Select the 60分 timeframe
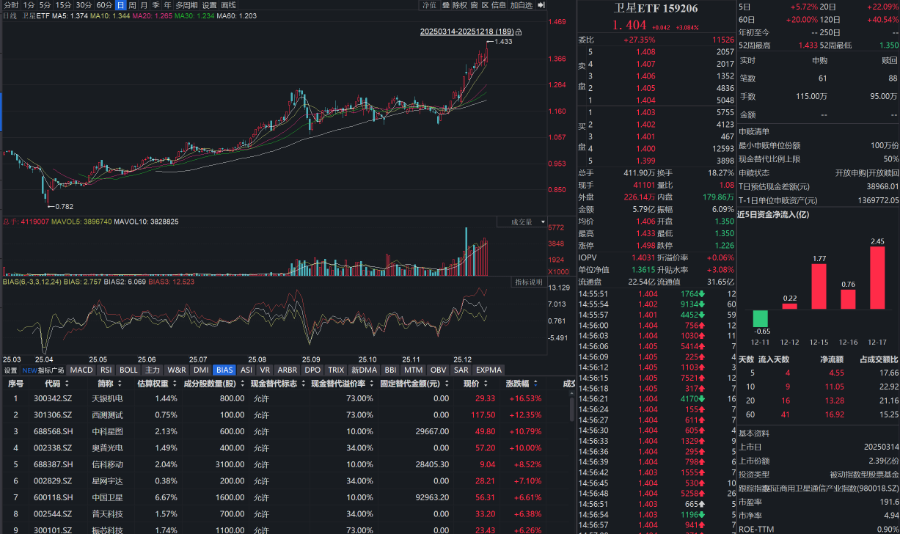The width and height of the screenshot is (900, 534). pos(104,5)
